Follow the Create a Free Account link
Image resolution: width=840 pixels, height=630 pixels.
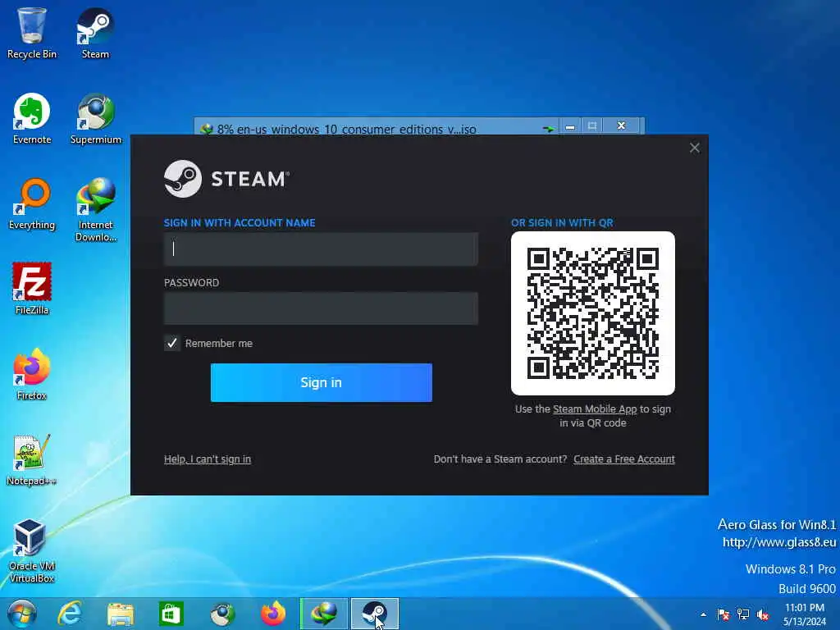(624, 459)
